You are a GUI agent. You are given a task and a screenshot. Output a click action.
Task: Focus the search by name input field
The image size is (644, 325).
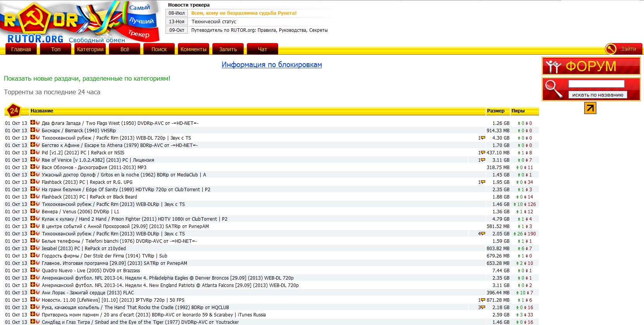pos(596,84)
